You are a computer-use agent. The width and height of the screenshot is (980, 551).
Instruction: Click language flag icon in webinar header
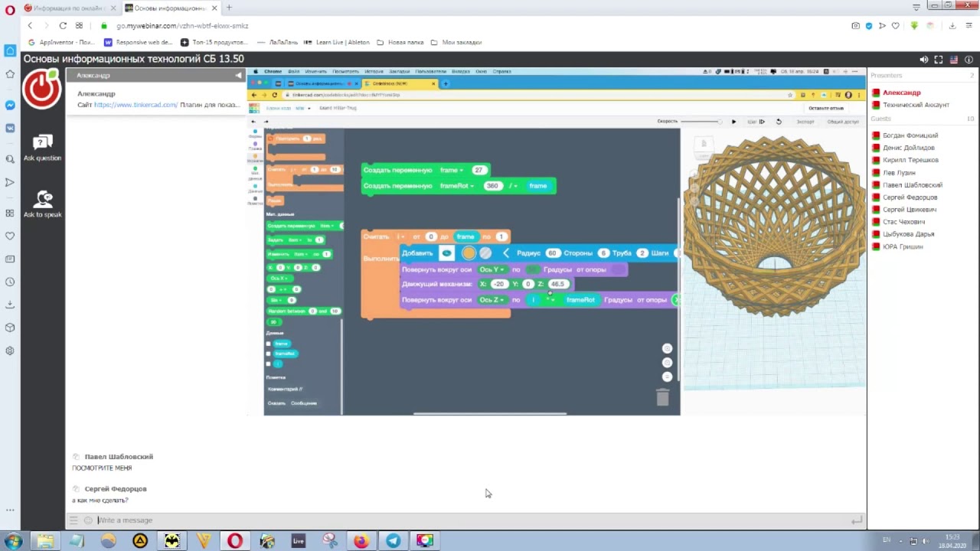[x=954, y=60]
